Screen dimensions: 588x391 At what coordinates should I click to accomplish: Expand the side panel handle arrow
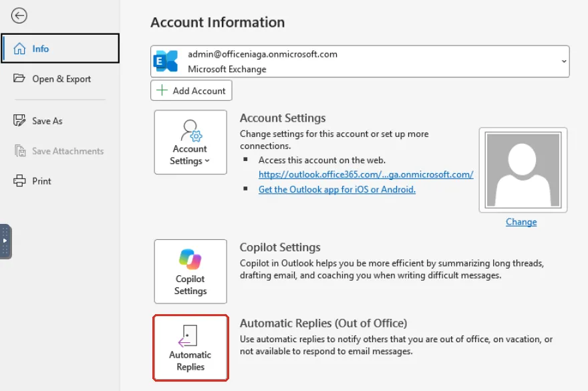click(5, 241)
